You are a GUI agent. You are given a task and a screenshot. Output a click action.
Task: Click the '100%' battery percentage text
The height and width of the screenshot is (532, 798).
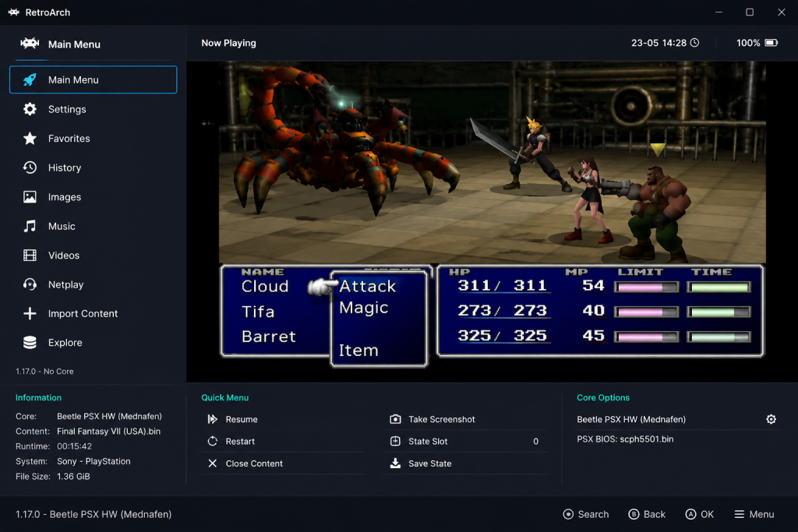(x=748, y=43)
